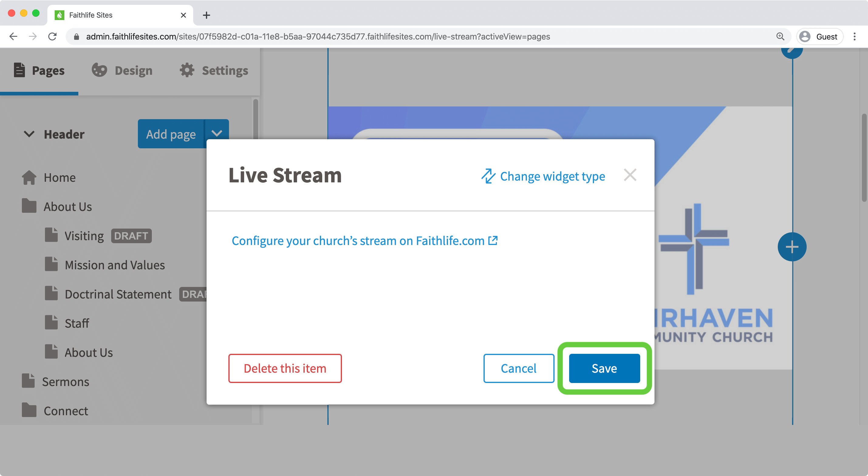Click the lock site-info icon
Viewport: 868px width, 476px height.
76,36
